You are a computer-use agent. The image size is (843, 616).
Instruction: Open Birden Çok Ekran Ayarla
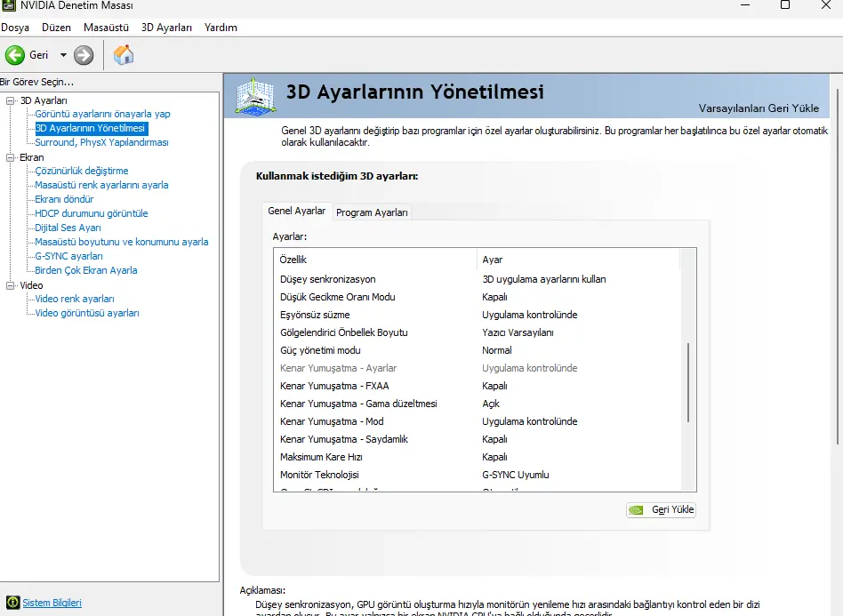tap(86, 270)
